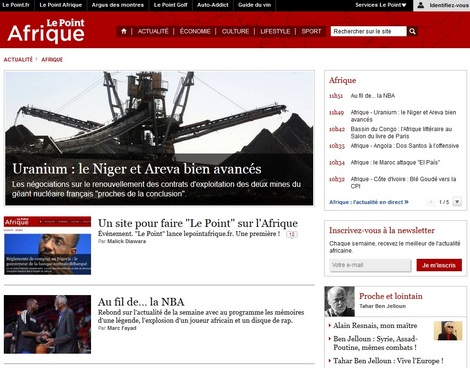Screen dimensions: 470x368
Task: Open the ÉCONOMIE menu section
Action: [x=195, y=31]
